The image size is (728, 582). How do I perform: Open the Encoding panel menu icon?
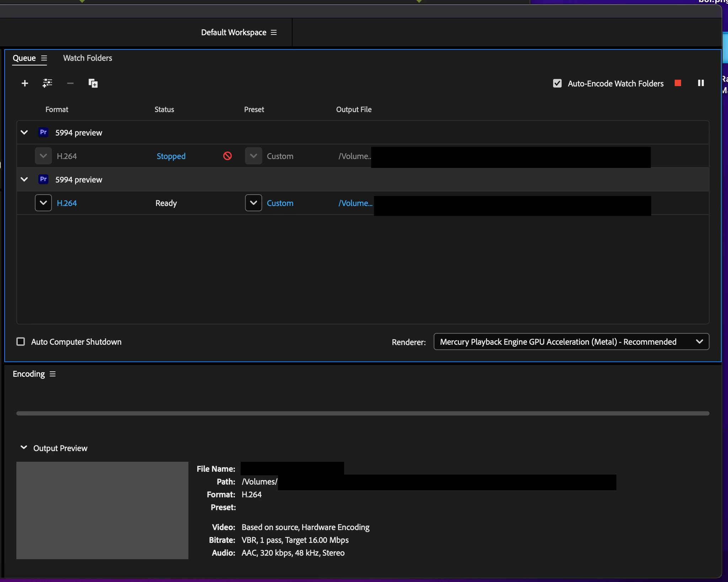tap(53, 374)
